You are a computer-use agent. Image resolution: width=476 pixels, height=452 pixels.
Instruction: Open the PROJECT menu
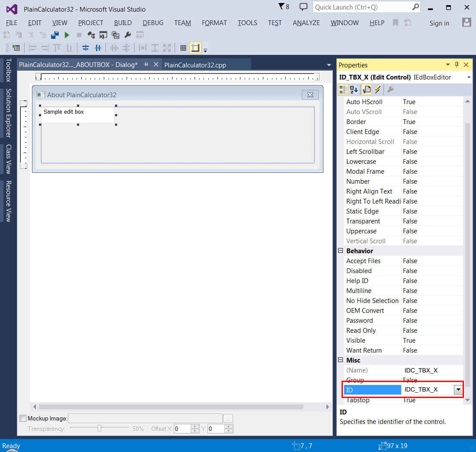tap(90, 23)
